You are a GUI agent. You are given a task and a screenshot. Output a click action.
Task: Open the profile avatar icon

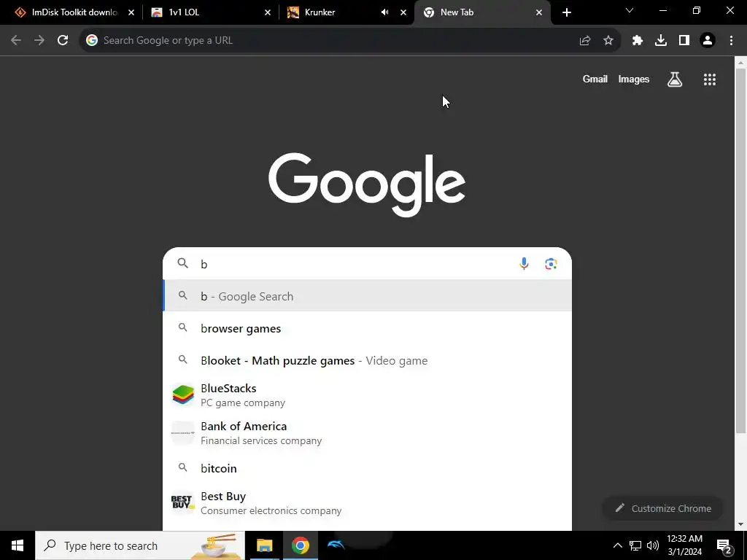pos(708,41)
